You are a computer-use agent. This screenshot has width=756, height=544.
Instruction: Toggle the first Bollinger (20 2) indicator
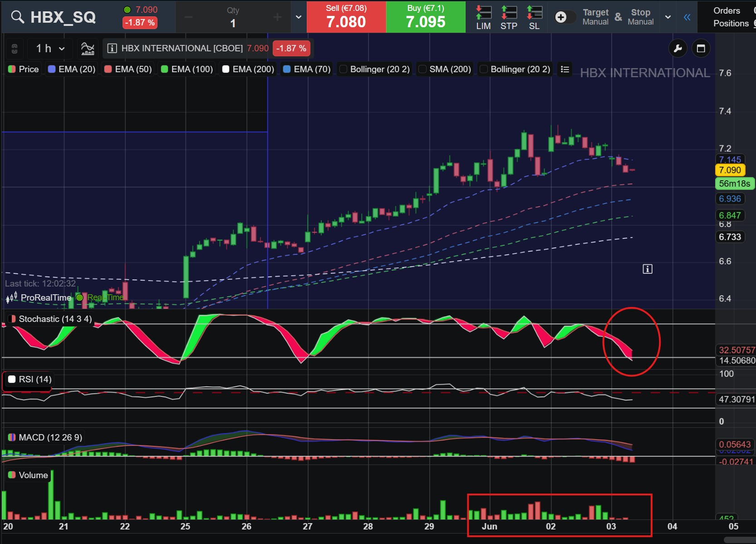click(375, 69)
